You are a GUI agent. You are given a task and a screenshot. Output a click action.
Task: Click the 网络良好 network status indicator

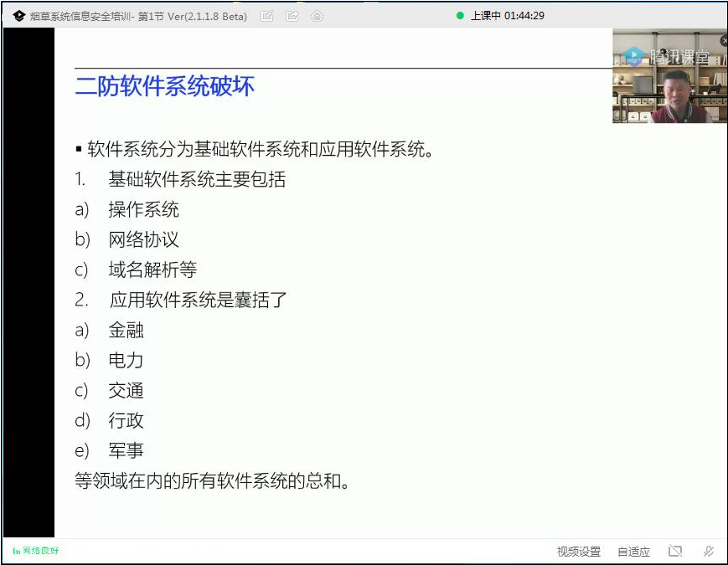[36, 551]
